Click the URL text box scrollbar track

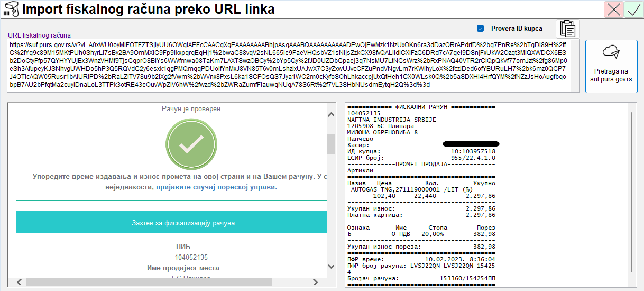575,65
